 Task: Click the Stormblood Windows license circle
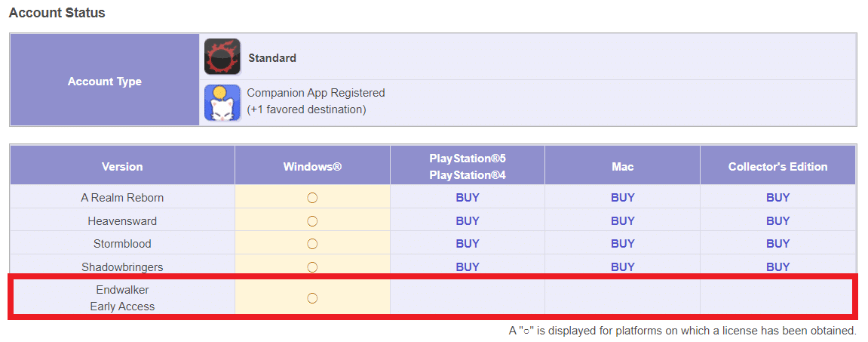[312, 243]
